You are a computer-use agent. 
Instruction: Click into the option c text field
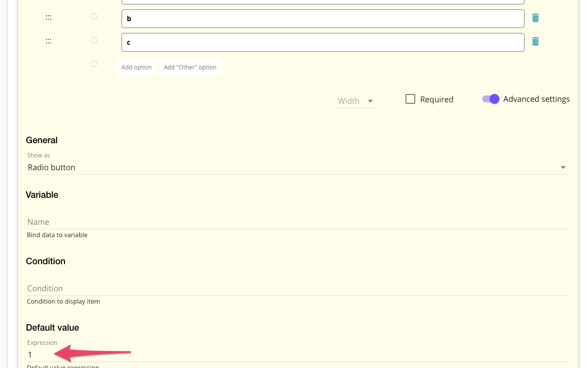coord(322,42)
